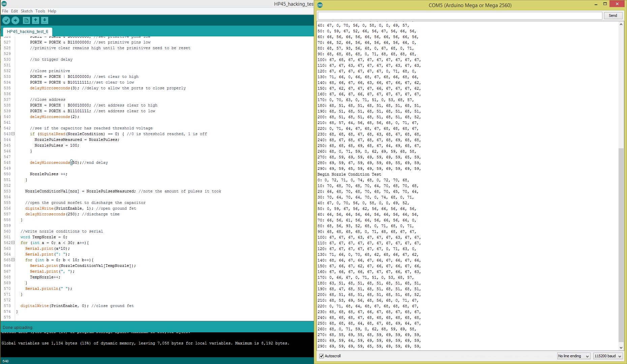The height and width of the screenshot is (364, 627).
Task: Open a sketch with the Open arrow icon
Action: pos(35,21)
